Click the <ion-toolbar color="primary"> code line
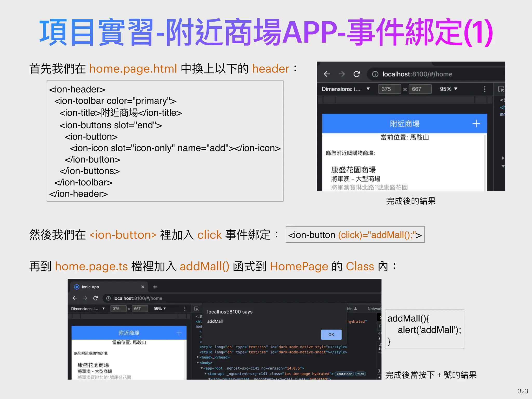 (x=115, y=101)
